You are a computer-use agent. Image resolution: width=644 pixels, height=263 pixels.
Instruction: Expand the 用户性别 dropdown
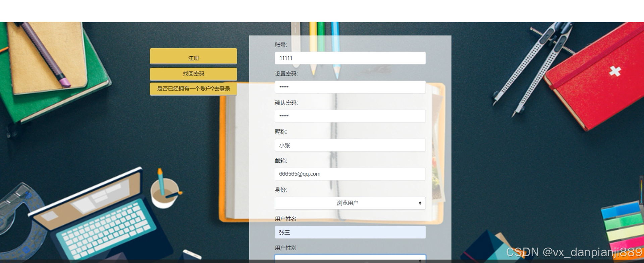[x=350, y=259]
